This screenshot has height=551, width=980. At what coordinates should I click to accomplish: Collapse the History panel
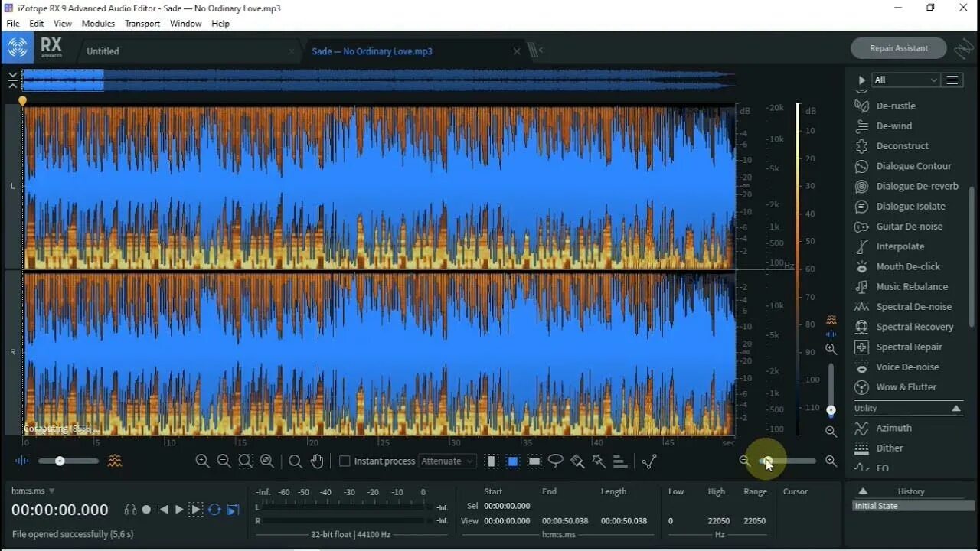click(x=863, y=491)
